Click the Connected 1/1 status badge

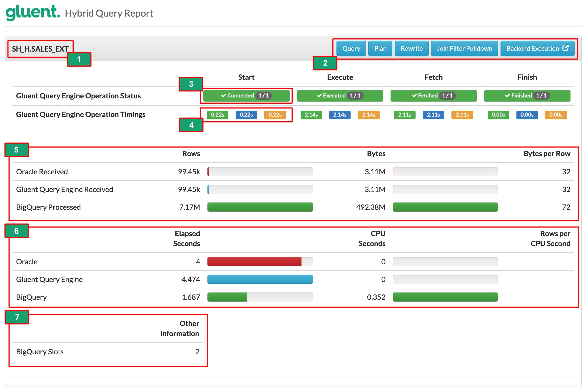pos(246,96)
